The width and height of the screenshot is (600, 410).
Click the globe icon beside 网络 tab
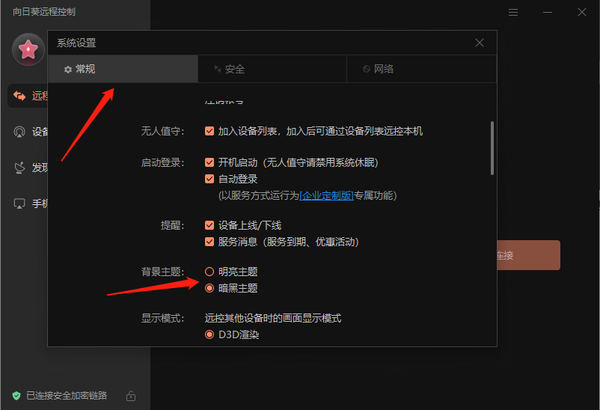point(366,69)
